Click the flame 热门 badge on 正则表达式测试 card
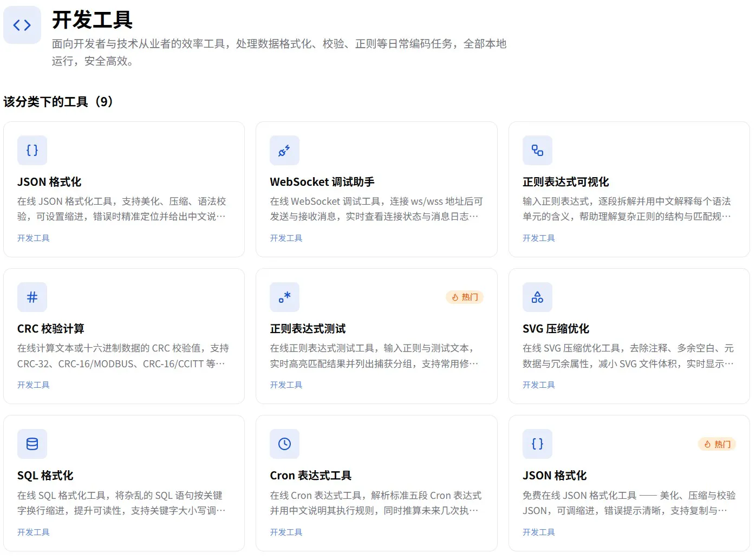Image resolution: width=756 pixels, height=559 pixels. coord(465,297)
